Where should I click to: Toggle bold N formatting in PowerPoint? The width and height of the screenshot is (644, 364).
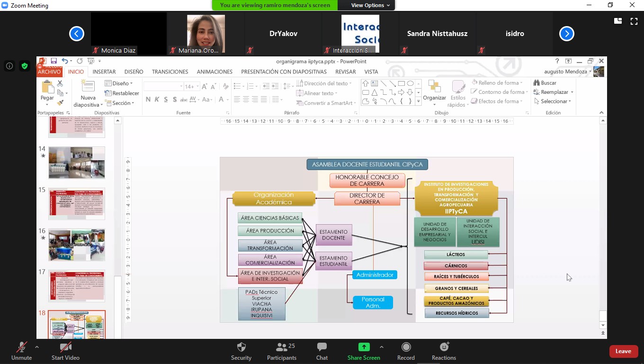point(148,100)
